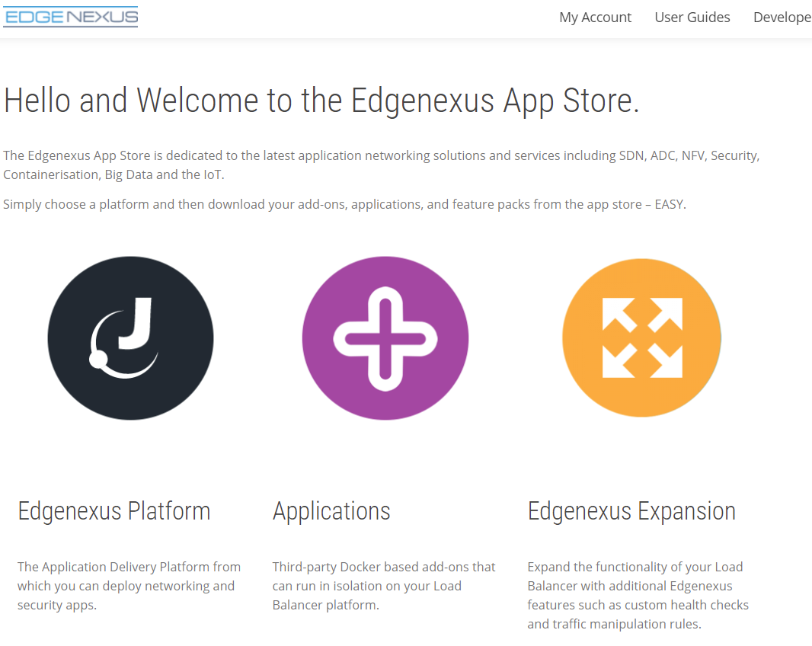Select the cross symbol inside the purple circle
The width and height of the screenshot is (812, 646).
[x=385, y=337]
